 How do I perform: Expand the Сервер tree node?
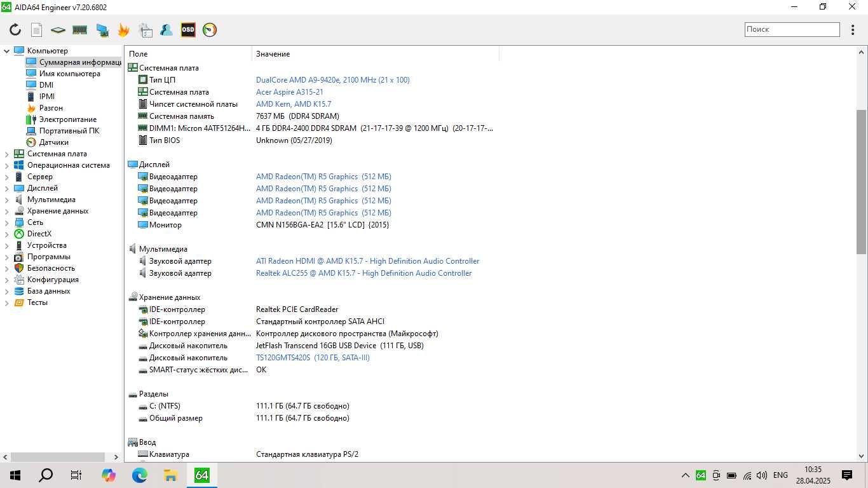7,177
